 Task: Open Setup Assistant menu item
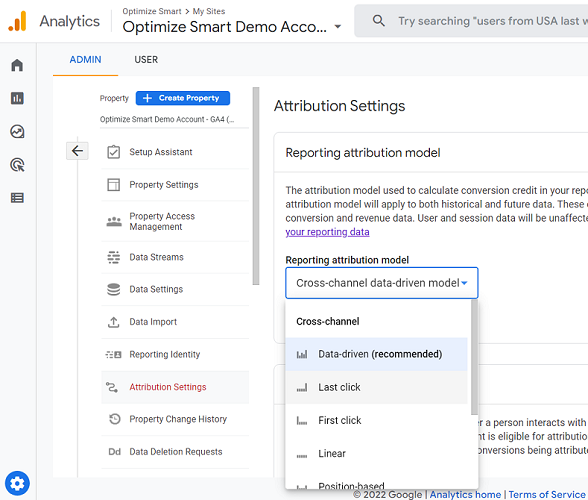pos(175,152)
